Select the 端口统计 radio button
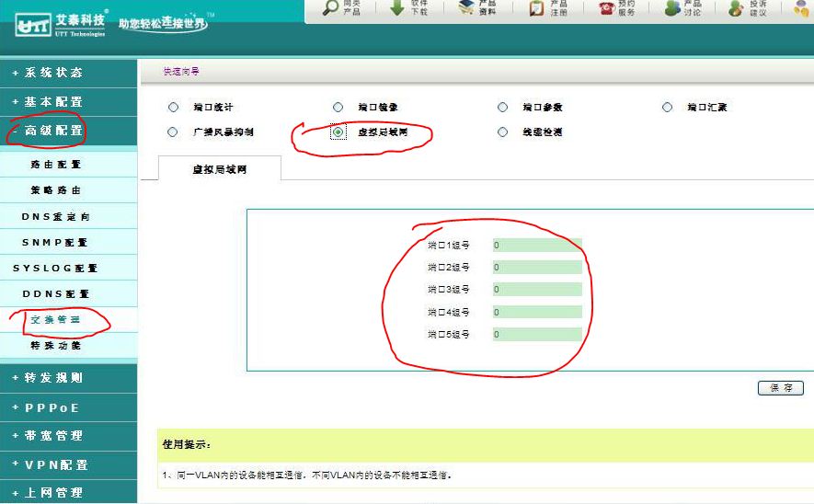 pyautogui.click(x=174, y=107)
